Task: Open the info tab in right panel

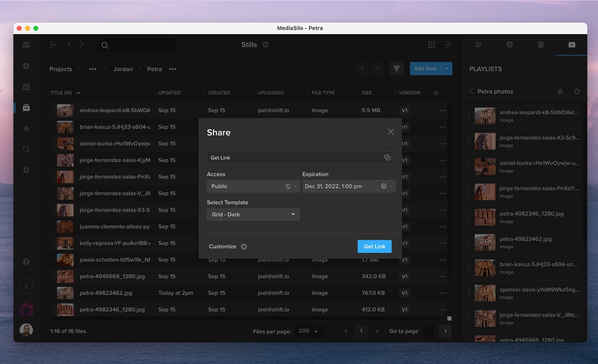Action: point(510,45)
